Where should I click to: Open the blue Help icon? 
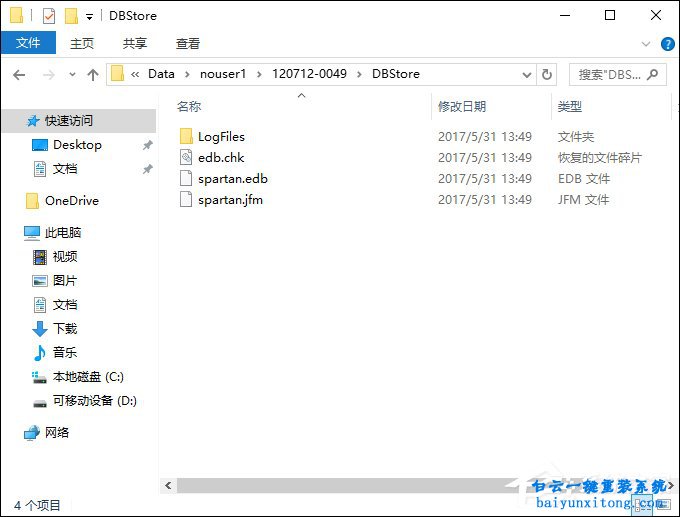[667, 44]
